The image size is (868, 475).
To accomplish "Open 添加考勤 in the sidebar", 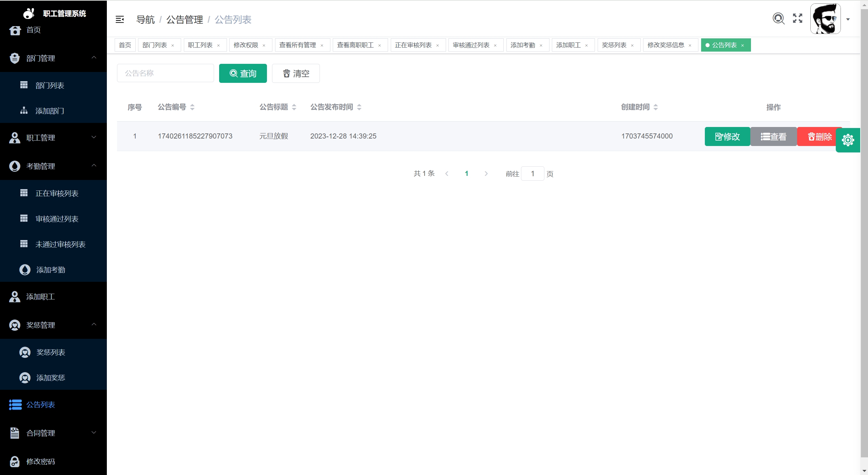I will [x=51, y=270].
